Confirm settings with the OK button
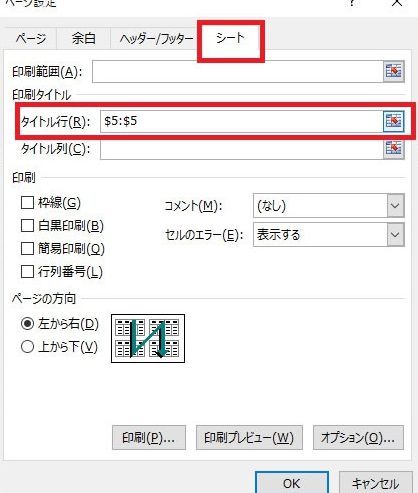The height and width of the screenshot is (493, 418). (292, 483)
